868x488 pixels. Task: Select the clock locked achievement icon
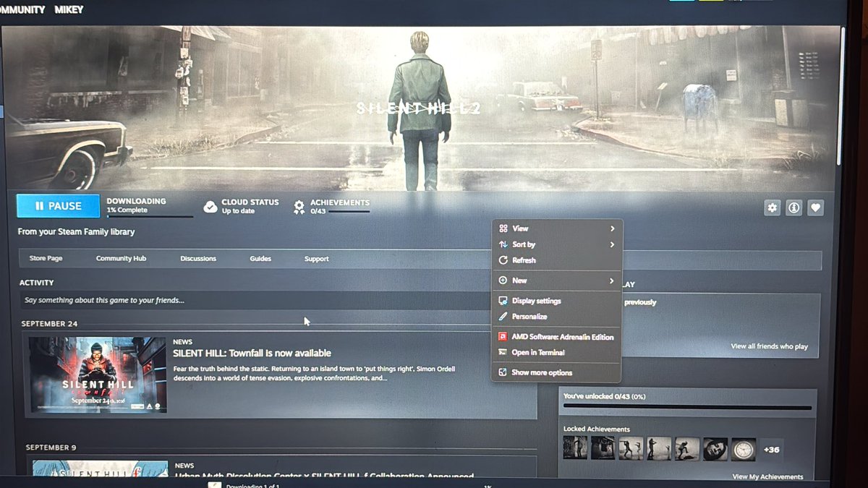coord(744,449)
